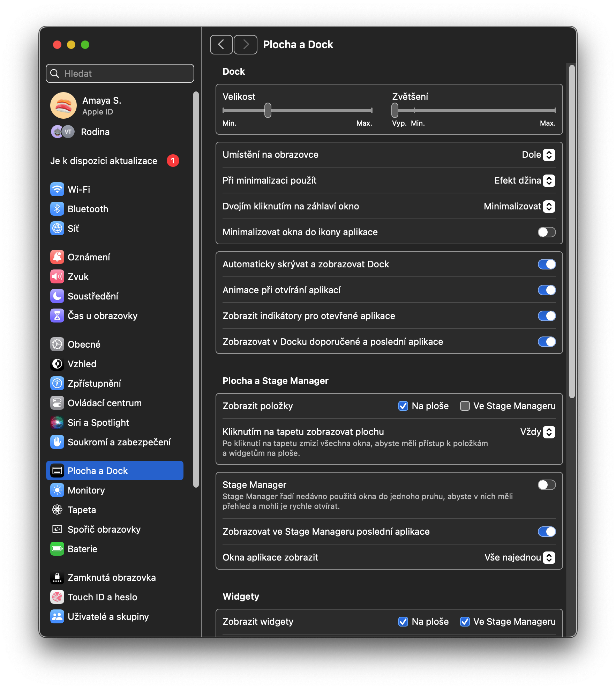The width and height of the screenshot is (616, 689).
Task: Open the Zamknutá obrazovka lock icon
Action: click(x=57, y=578)
